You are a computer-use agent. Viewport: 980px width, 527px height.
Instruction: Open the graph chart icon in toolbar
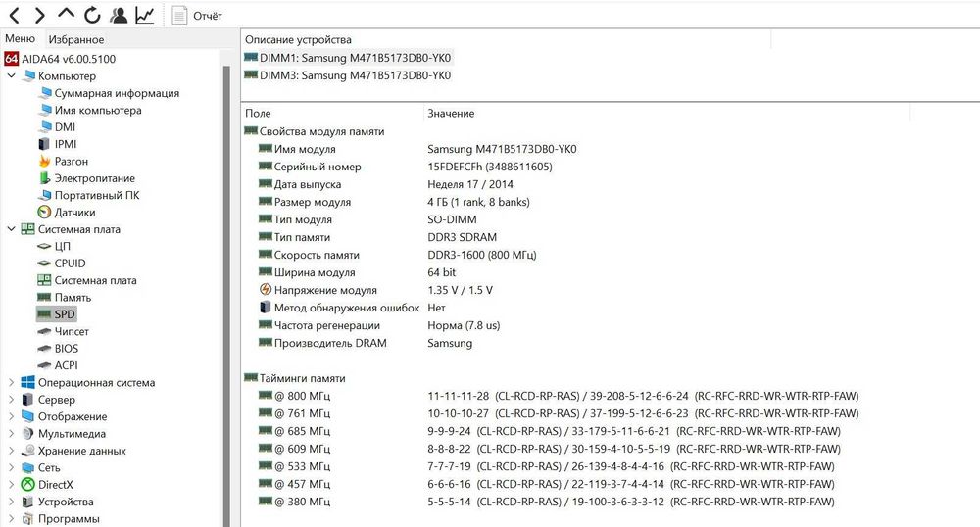[x=144, y=15]
